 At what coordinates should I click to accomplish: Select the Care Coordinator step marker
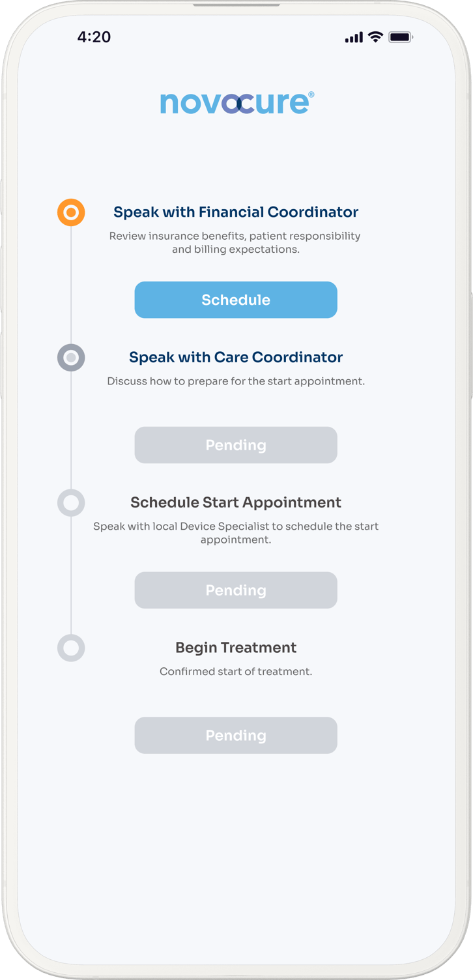click(x=71, y=358)
